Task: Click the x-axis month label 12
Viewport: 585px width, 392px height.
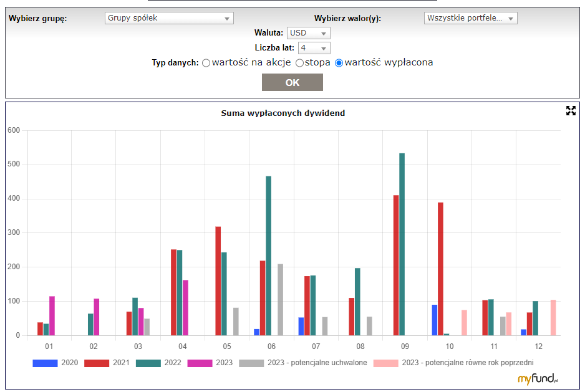Action: 538,347
